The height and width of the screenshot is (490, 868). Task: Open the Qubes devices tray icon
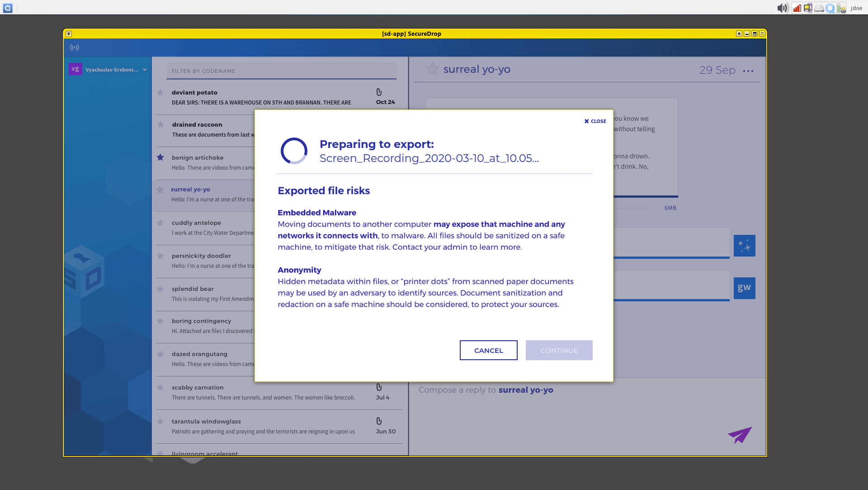coord(808,8)
